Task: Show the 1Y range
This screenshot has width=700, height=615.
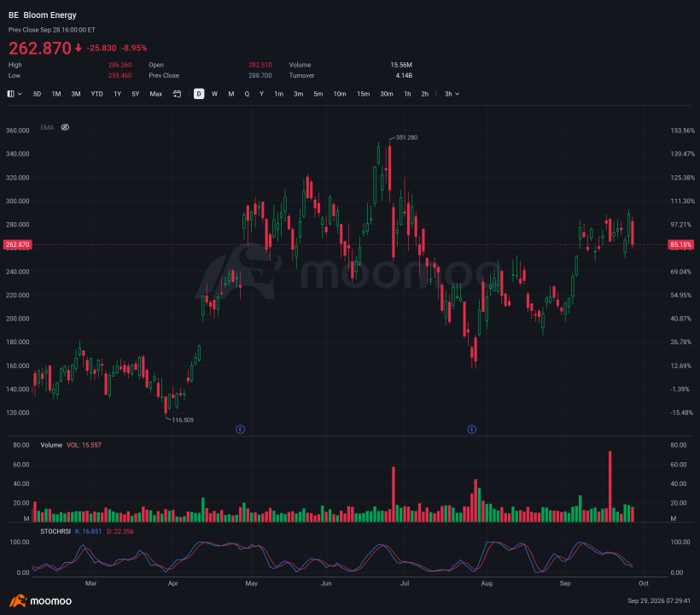Action: pyautogui.click(x=118, y=94)
